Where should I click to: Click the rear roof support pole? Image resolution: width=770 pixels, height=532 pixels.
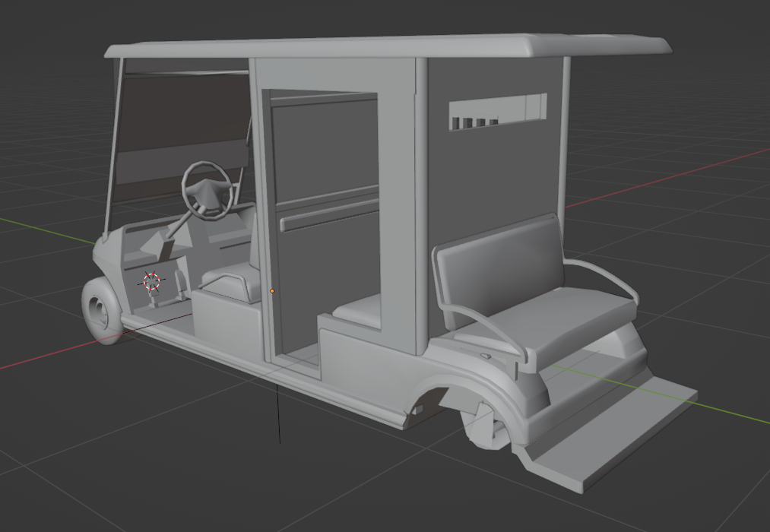pos(565,137)
